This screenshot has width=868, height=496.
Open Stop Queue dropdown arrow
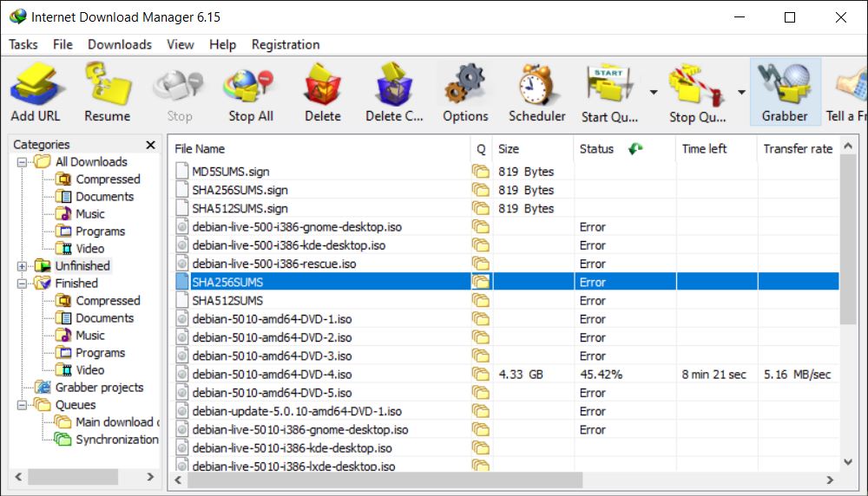pos(741,92)
